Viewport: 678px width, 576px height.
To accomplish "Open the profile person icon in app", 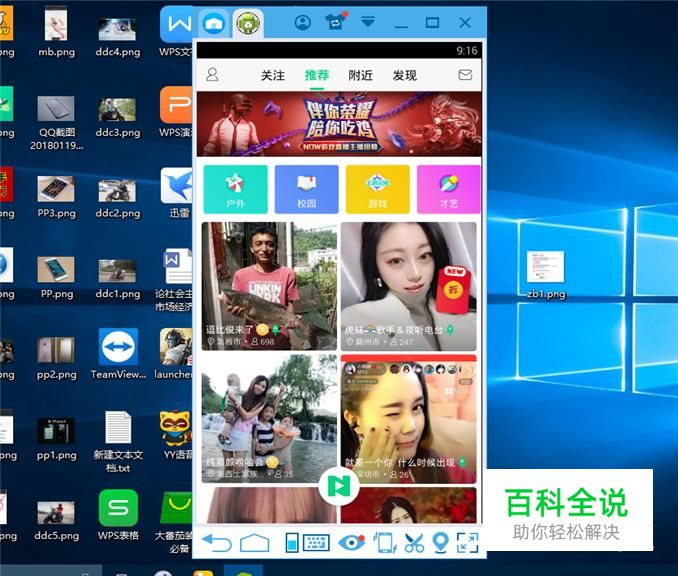I will pyautogui.click(x=212, y=75).
